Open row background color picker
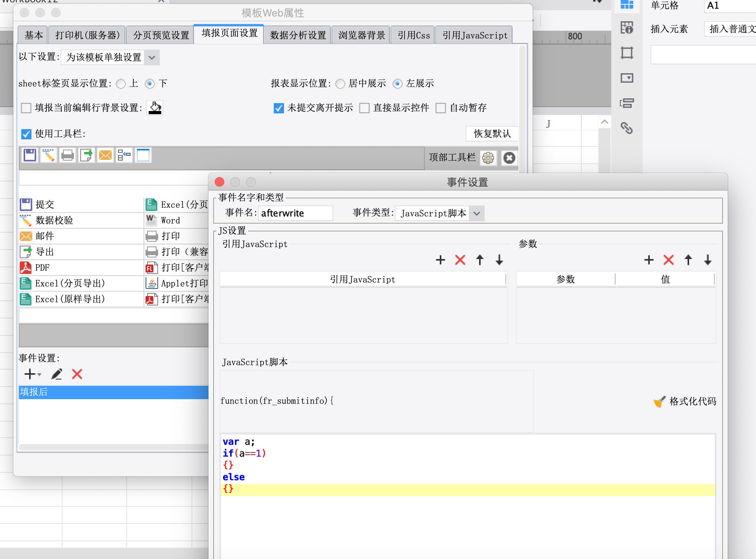 155,107
